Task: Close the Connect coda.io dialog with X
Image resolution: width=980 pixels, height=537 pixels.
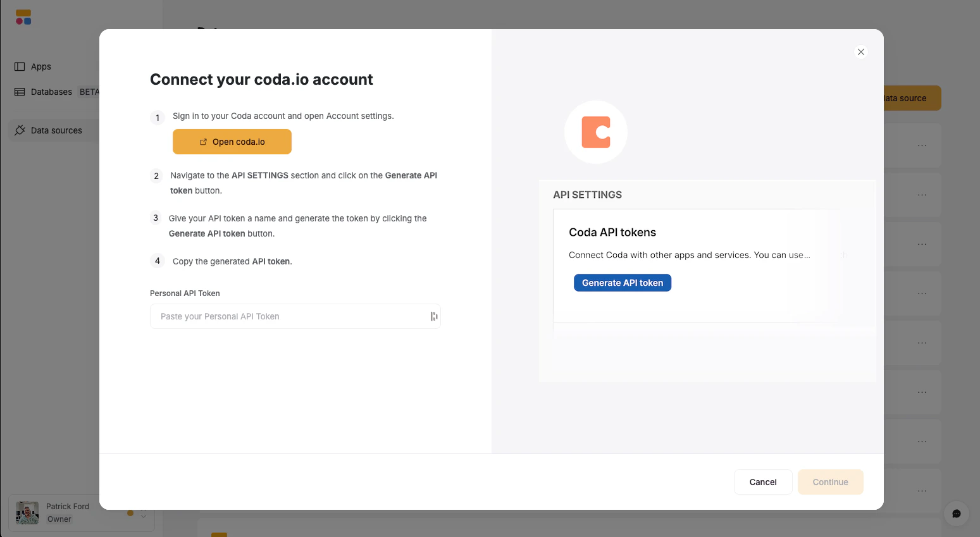Action: click(861, 52)
